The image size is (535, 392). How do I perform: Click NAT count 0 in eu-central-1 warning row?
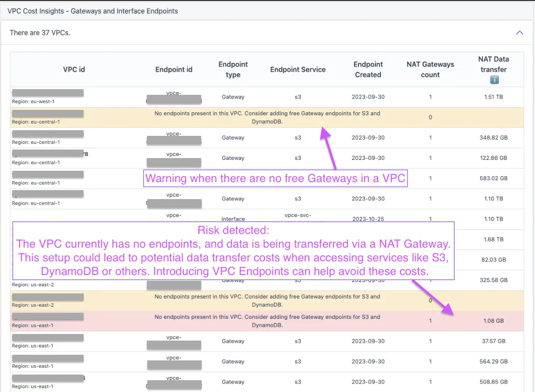click(430, 117)
